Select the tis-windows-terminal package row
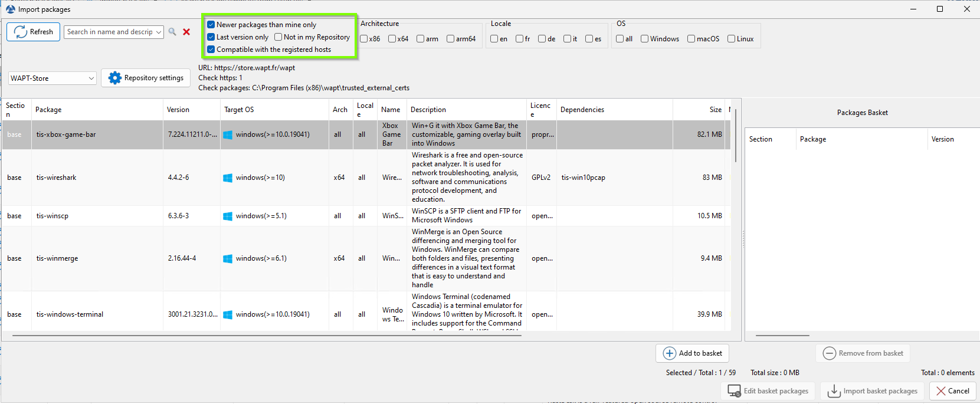This screenshot has width=980, height=404. [366, 311]
